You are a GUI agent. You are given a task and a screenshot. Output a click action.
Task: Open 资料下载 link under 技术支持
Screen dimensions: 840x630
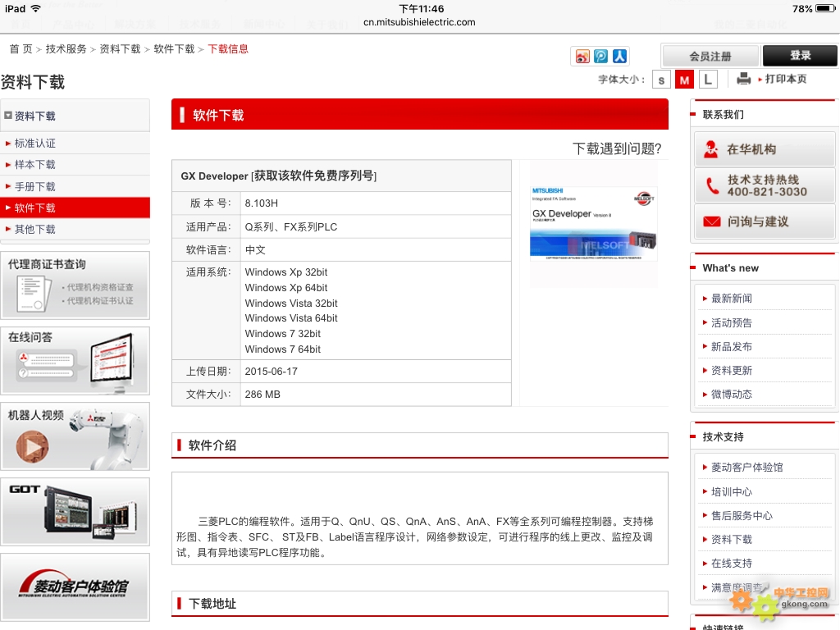pos(731,540)
